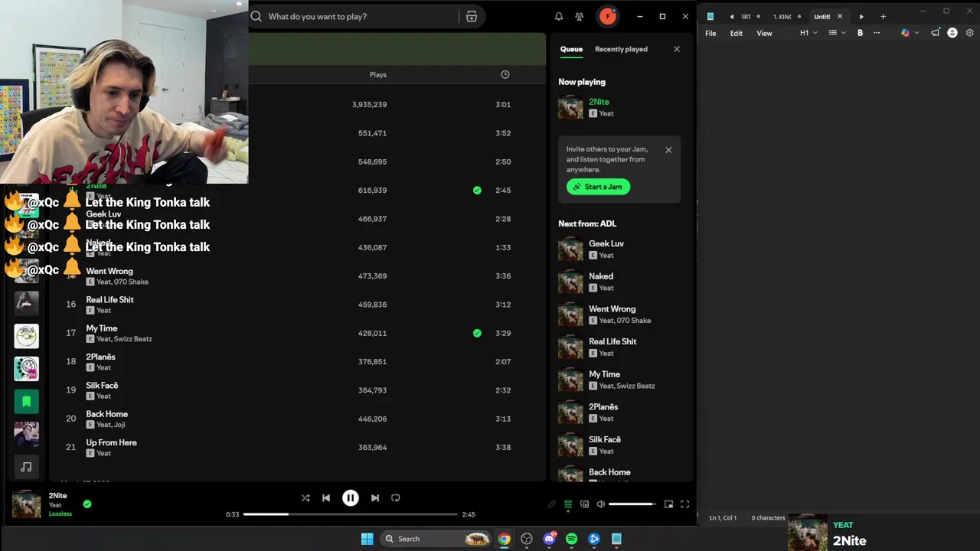
Task: Click the Browse icon in Spotify search bar
Action: (x=472, y=16)
